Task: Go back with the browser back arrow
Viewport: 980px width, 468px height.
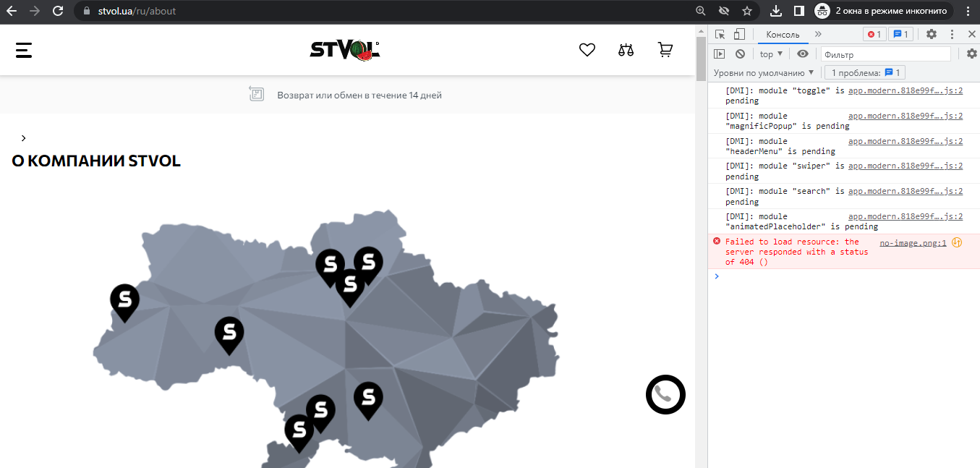Action: tap(12, 11)
